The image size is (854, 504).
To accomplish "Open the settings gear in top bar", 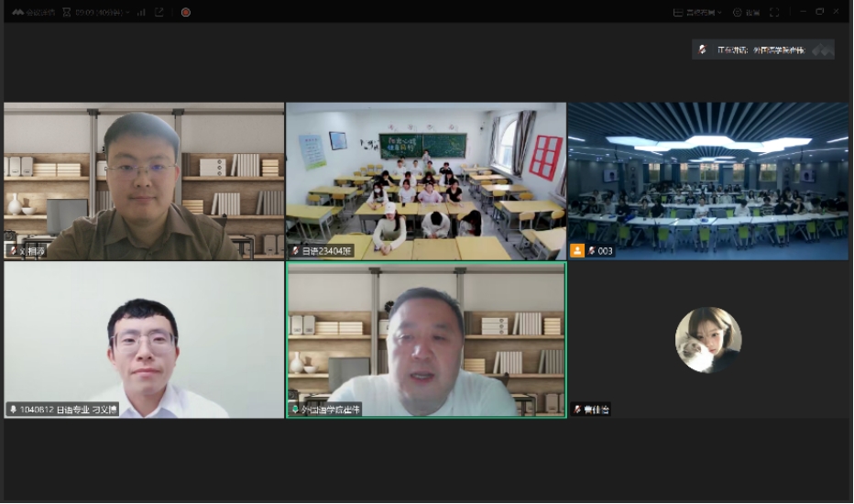I will (737, 12).
